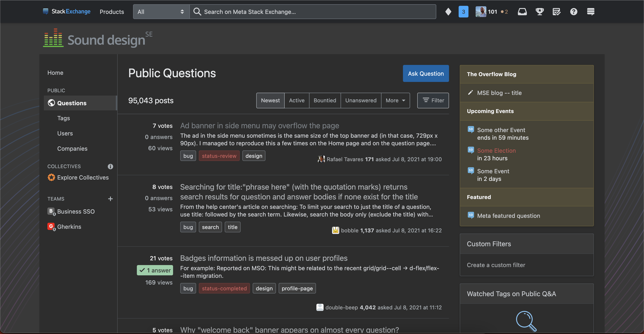
Task: Click the status-review tag
Action: point(219,156)
